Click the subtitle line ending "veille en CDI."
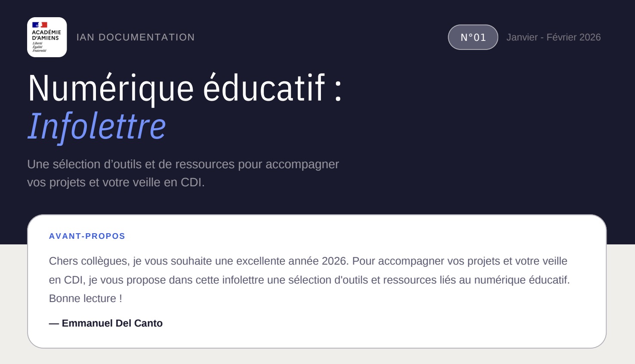Image resolution: width=635 pixels, height=364 pixels. click(116, 182)
